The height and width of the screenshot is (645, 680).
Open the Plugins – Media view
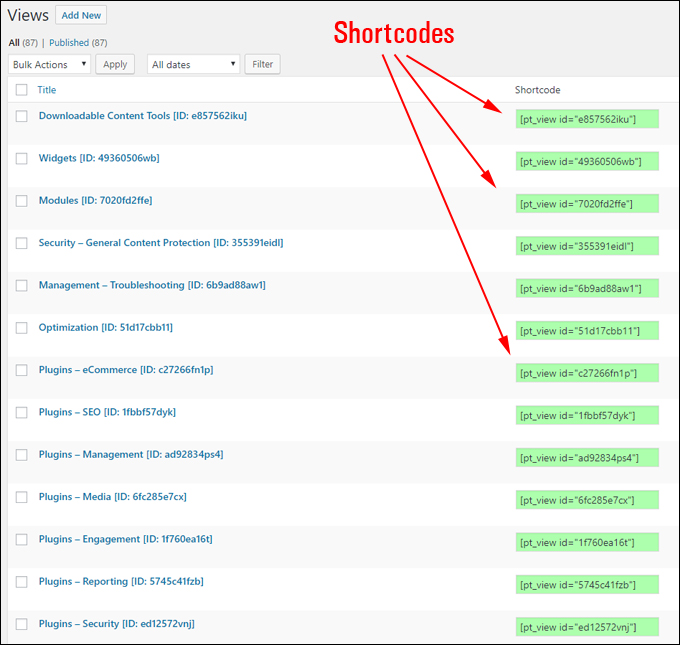coord(113,497)
